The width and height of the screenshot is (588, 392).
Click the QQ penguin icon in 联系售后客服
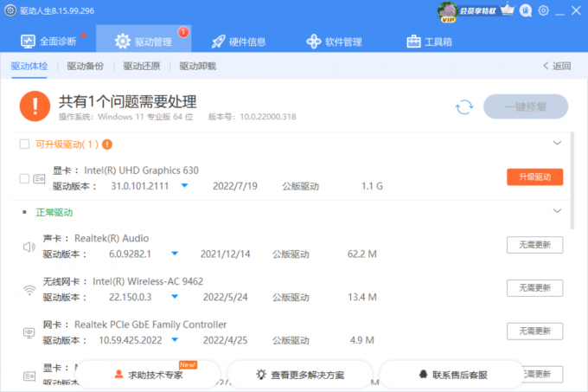423,374
